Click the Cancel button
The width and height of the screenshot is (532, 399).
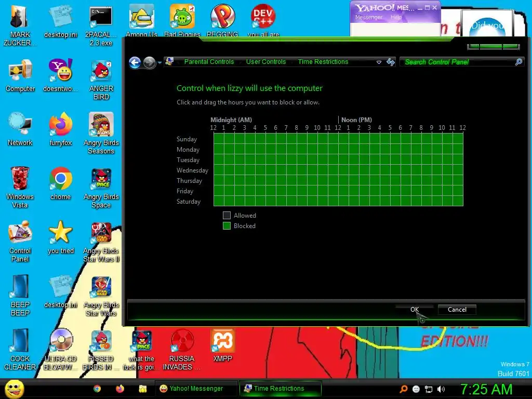pyautogui.click(x=457, y=310)
